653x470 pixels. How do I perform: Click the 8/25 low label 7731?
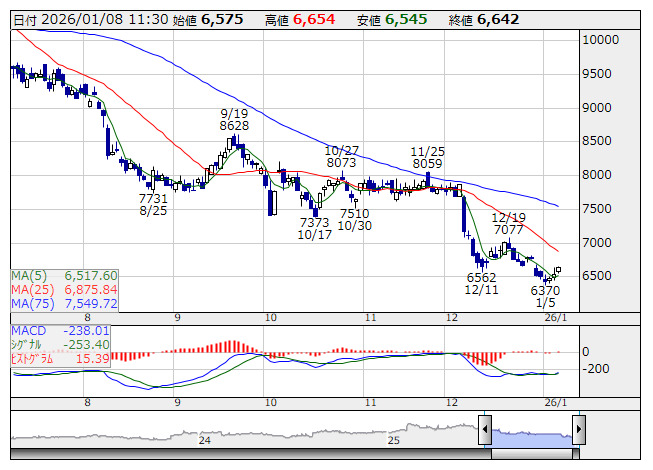click(153, 198)
